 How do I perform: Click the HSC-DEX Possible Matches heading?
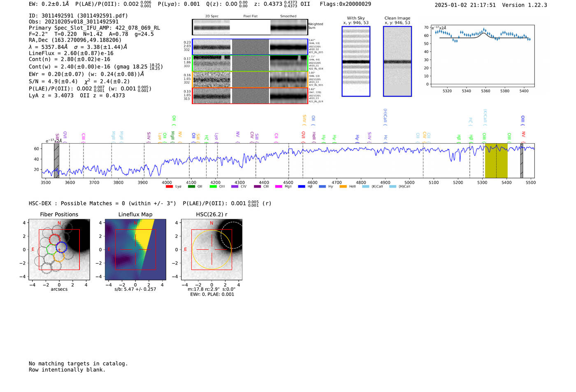coord(102,203)
